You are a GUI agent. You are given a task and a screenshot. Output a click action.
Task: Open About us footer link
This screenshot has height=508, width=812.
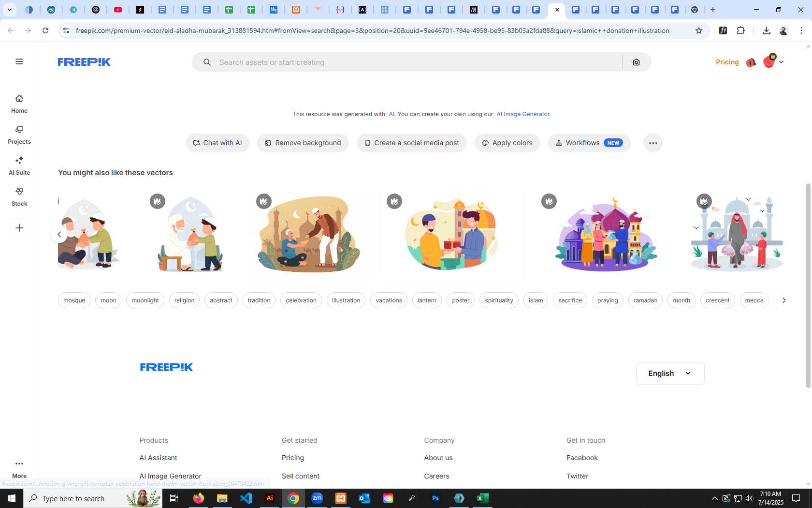point(438,458)
